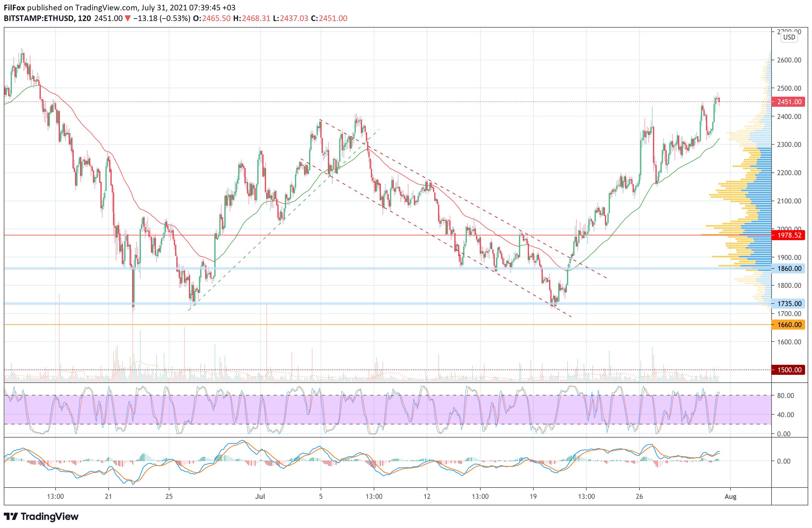Select the dark red 1500.00 price label
Screen dimensions: 812x528
pyautogui.click(x=789, y=370)
